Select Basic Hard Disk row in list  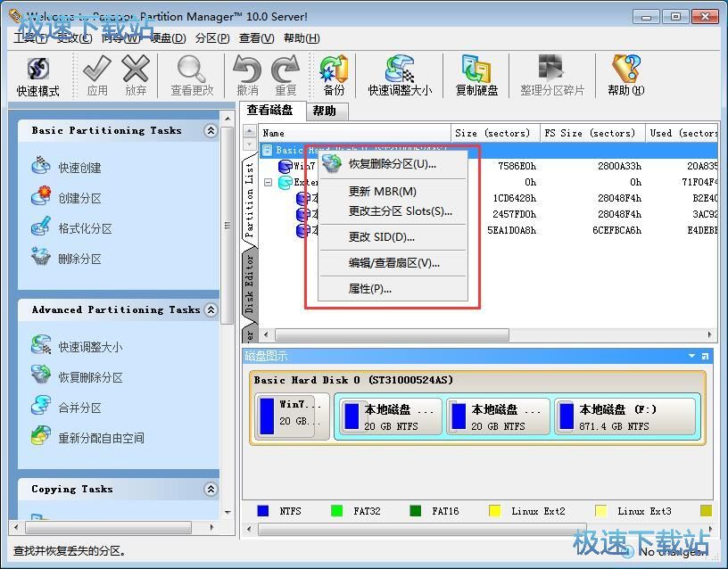point(488,150)
